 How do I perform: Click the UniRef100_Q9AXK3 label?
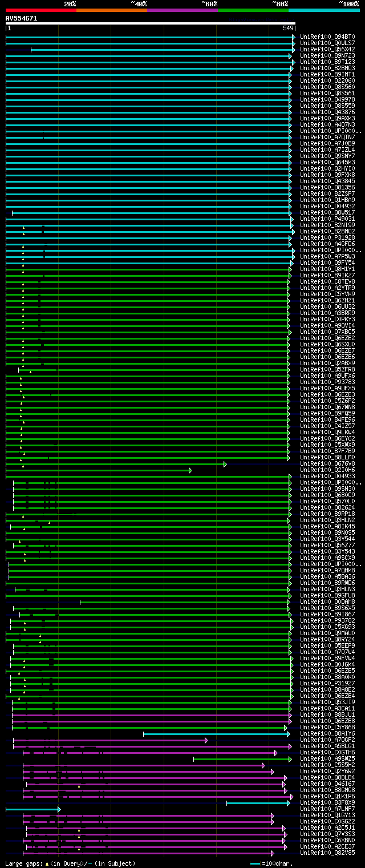(x=327, y=118)
